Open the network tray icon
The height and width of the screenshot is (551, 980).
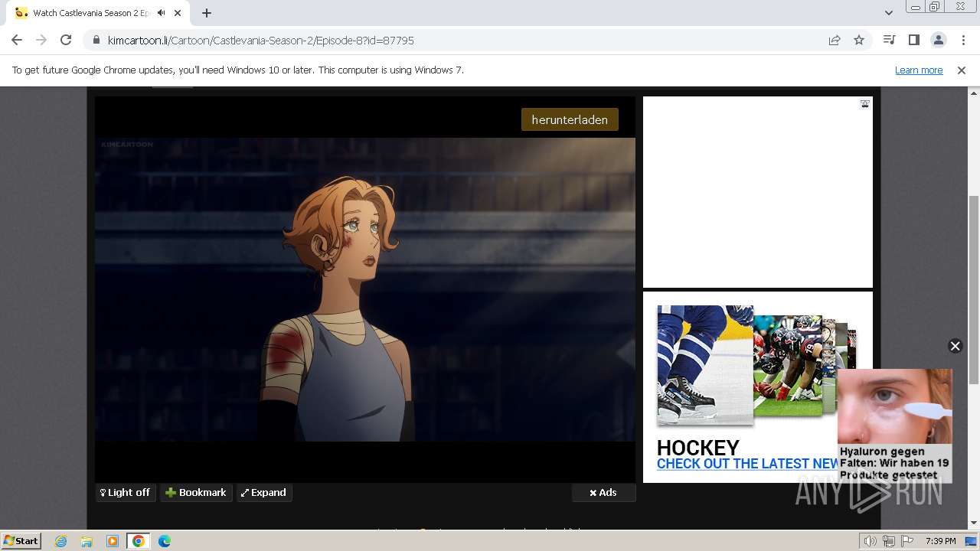[889, 541]
